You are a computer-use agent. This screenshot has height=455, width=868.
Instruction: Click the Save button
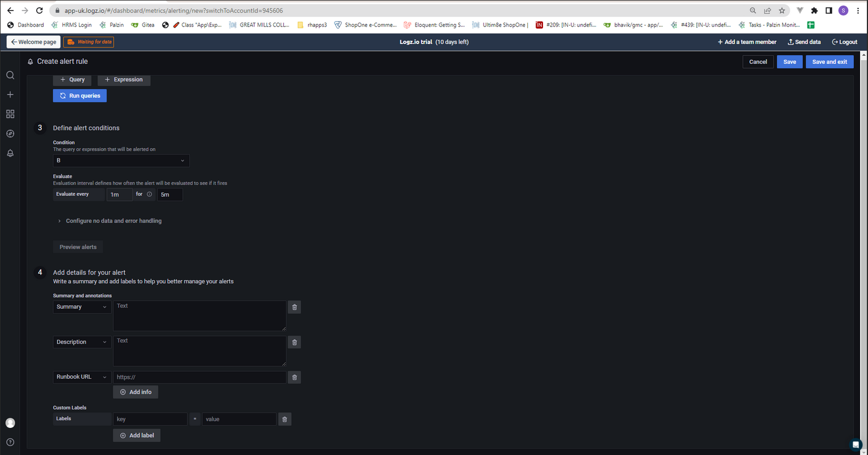click(789, 62)
